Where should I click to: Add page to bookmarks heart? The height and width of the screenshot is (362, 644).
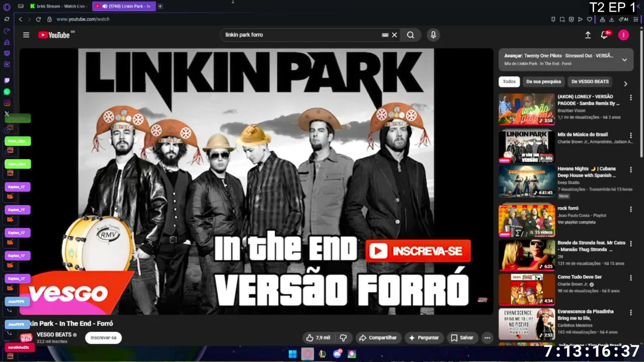pyautogui.click(x=590, y=19)
